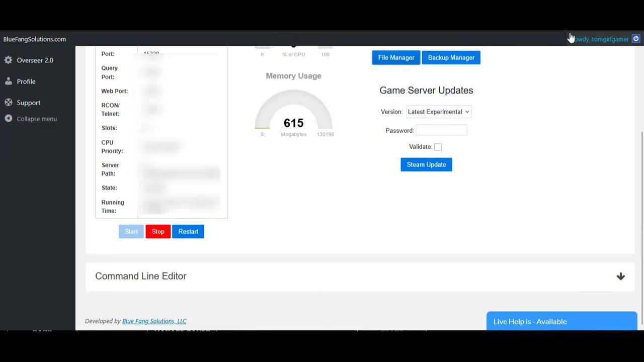Open the Blue Fang Solutions, LLC link
This screenshot has height=362, width=644.
(x=154, y=321)
